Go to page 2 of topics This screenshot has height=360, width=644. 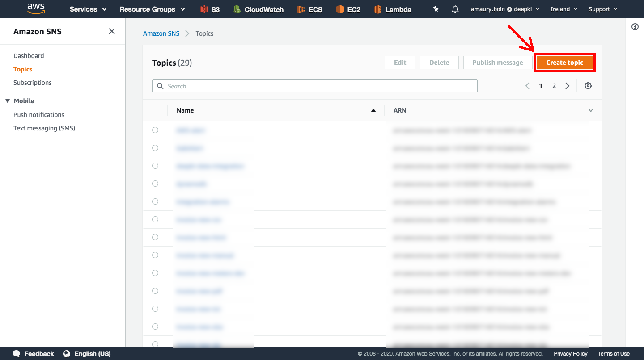click(x=554, y=86)
